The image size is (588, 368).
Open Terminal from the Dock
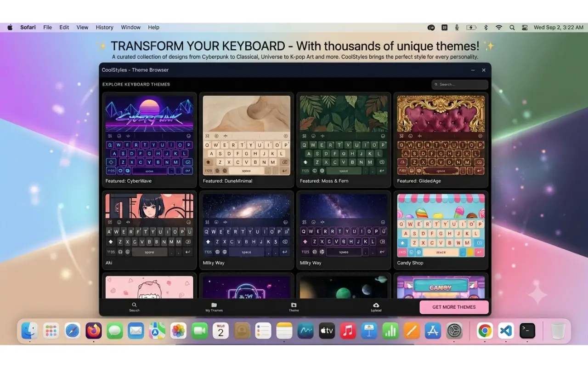pyautogui.click(x=527, y=330)
